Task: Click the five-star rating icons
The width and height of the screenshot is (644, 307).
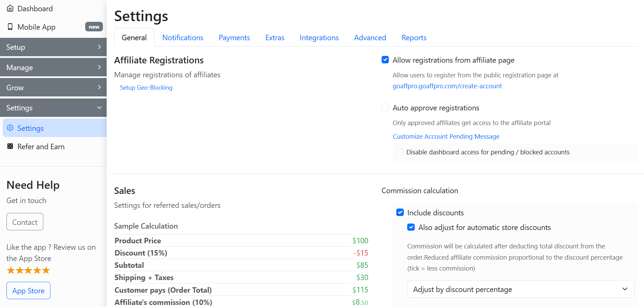Action: pos(28,271)
